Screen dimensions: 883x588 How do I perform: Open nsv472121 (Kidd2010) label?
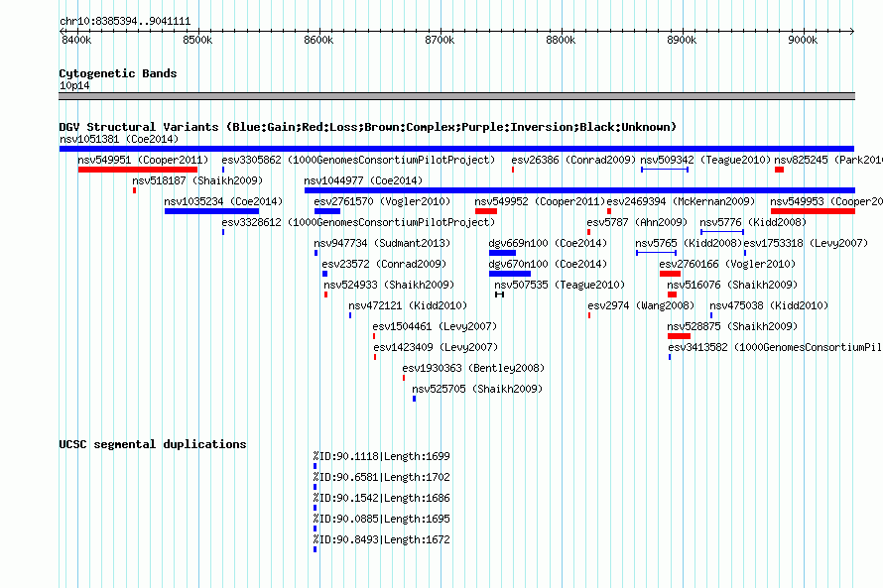point(408,305)
